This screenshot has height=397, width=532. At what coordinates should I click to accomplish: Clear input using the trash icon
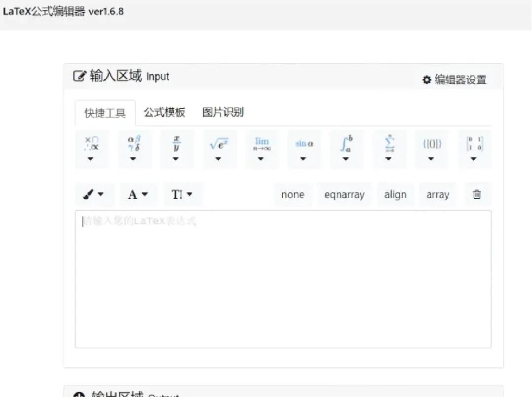click(477, 194)
